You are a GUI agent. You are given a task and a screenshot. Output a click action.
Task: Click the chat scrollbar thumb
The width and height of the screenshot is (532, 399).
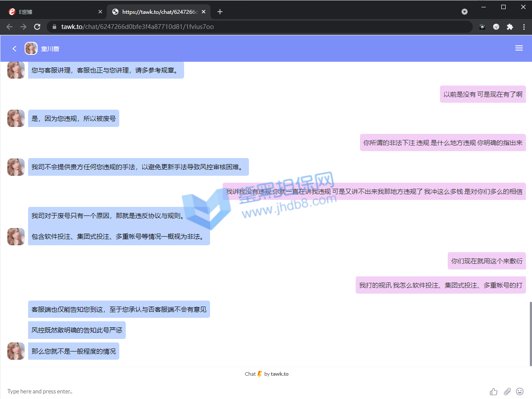530,332
